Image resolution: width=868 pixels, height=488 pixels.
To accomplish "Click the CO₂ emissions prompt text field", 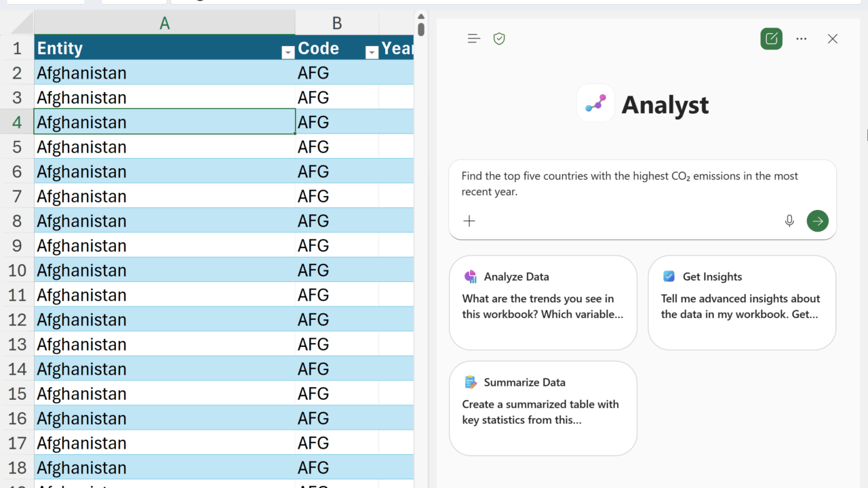I will click(x=629, y=184).
